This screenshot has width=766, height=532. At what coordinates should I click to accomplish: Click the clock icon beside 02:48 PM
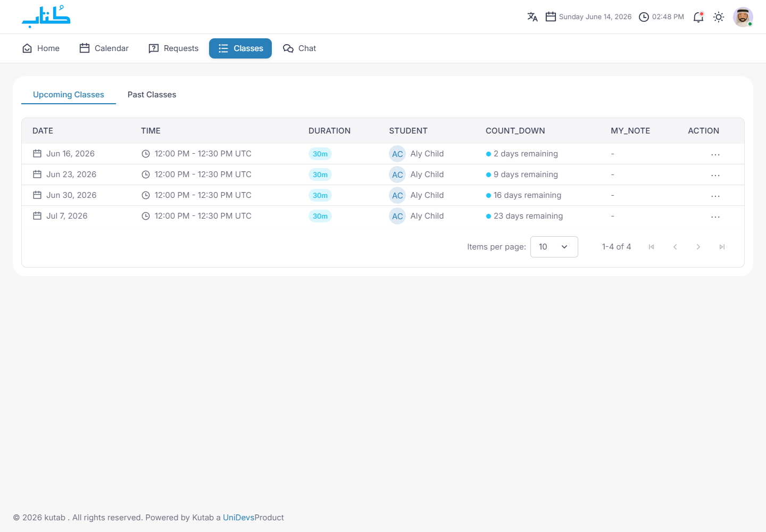[644, 17]
